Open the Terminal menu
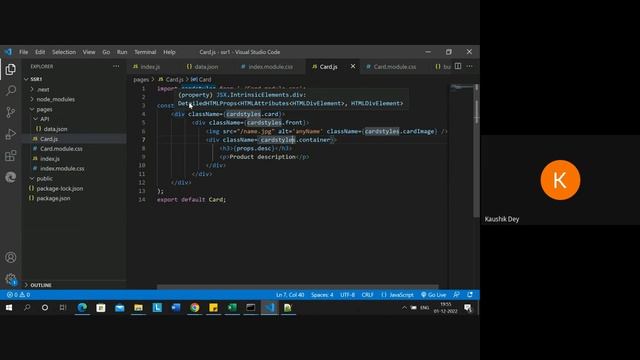The width and height of the screenshot is (640, 360). click(145, 52)
